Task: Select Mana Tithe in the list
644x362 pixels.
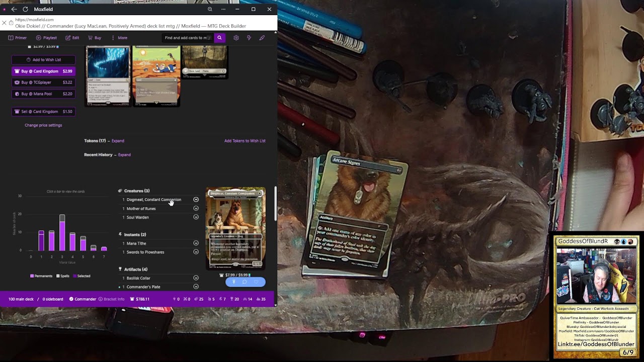Action: (136, 243)
